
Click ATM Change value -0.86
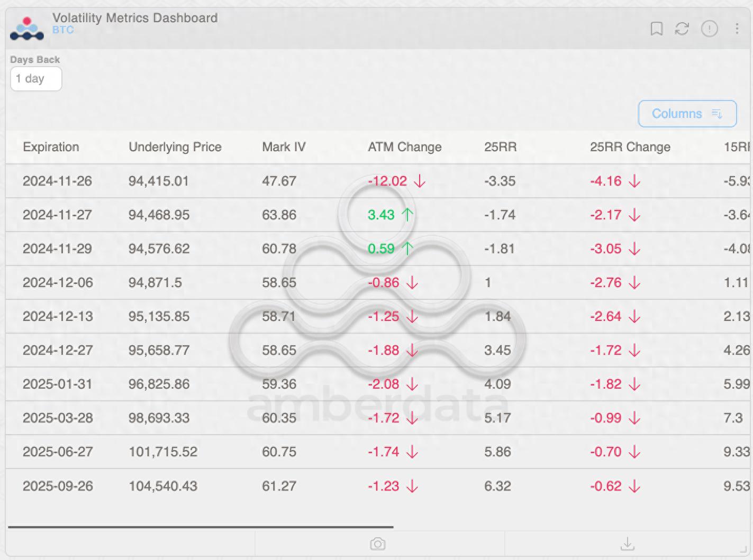(x=384, y=282)
